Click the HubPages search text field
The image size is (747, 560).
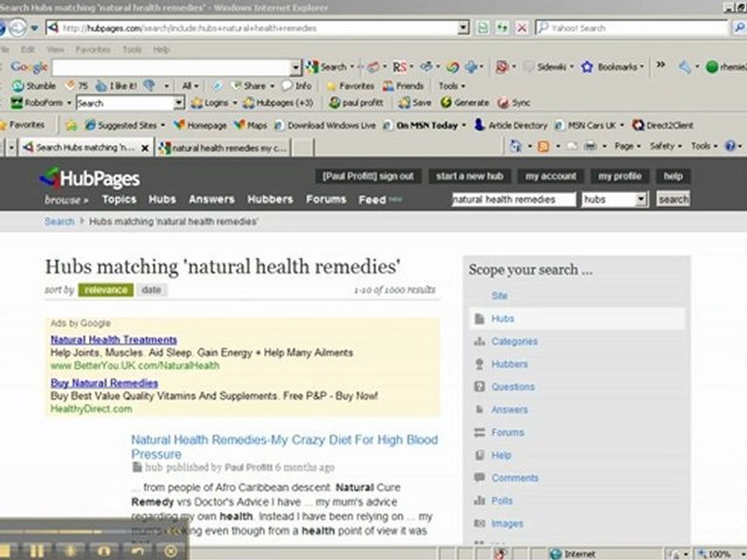coord(514,200)
